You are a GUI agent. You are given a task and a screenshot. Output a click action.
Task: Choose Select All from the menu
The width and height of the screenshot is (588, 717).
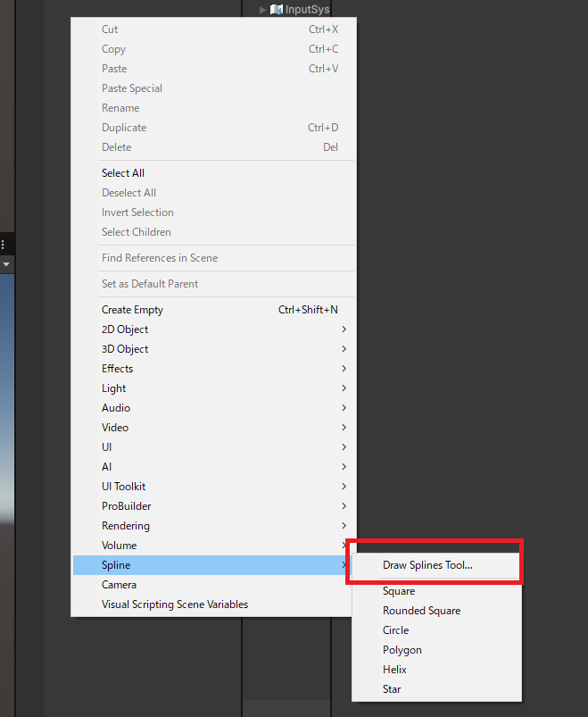tap(123, 173)
